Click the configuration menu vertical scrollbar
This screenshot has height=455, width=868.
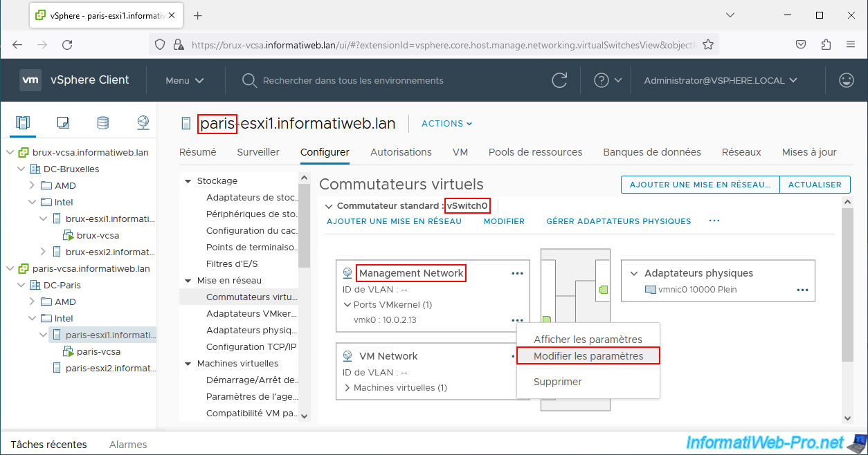(303, 225)
